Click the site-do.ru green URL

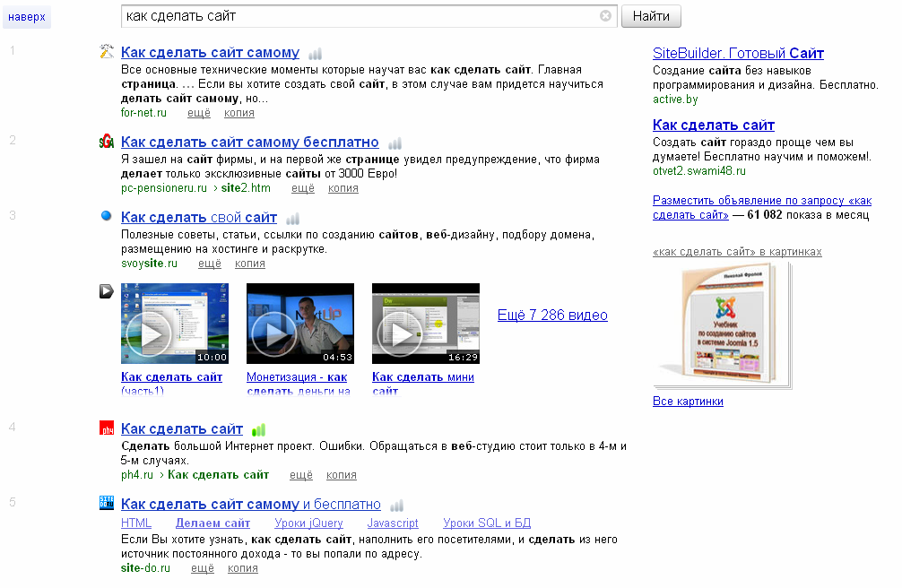[145, 568]
